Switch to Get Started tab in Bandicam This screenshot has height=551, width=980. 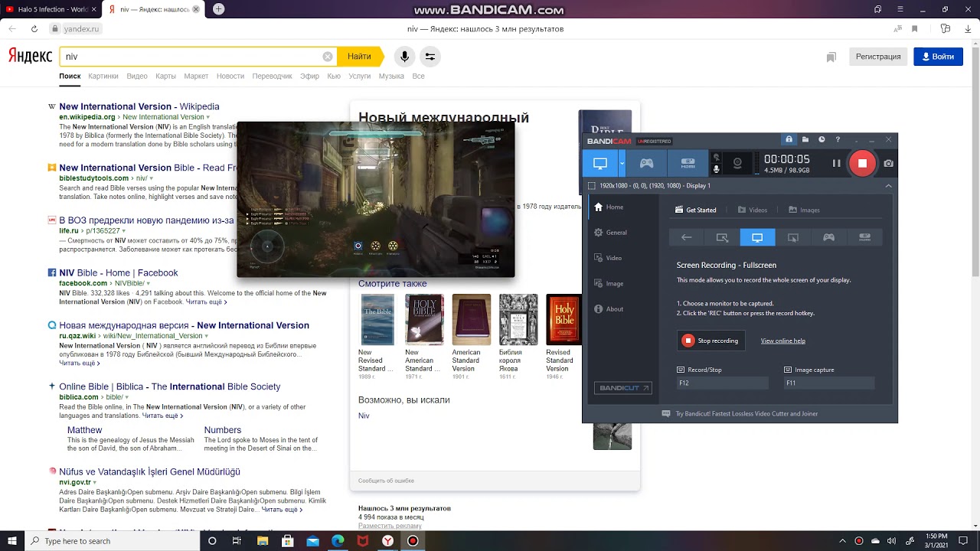click(x=696, y=210)
